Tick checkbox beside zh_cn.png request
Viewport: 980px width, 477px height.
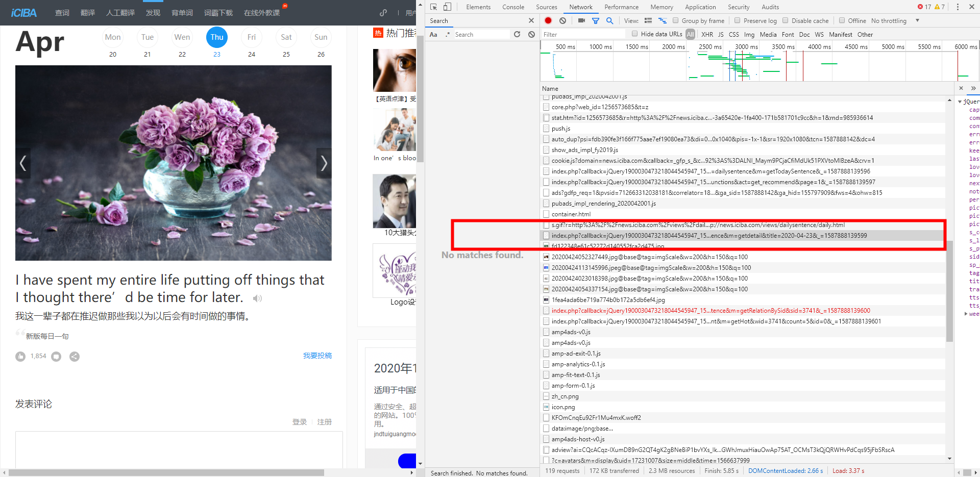tap(546, 396)
